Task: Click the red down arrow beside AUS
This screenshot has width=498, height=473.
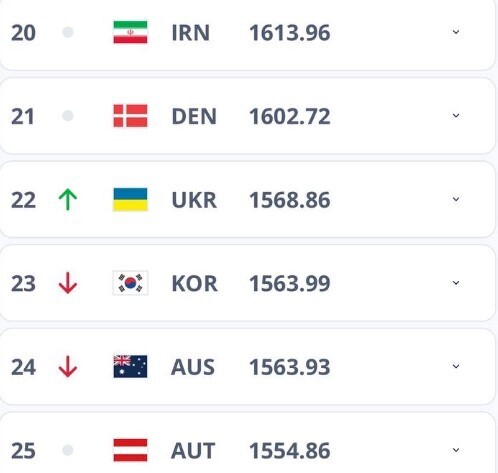Action: point(68,367)
